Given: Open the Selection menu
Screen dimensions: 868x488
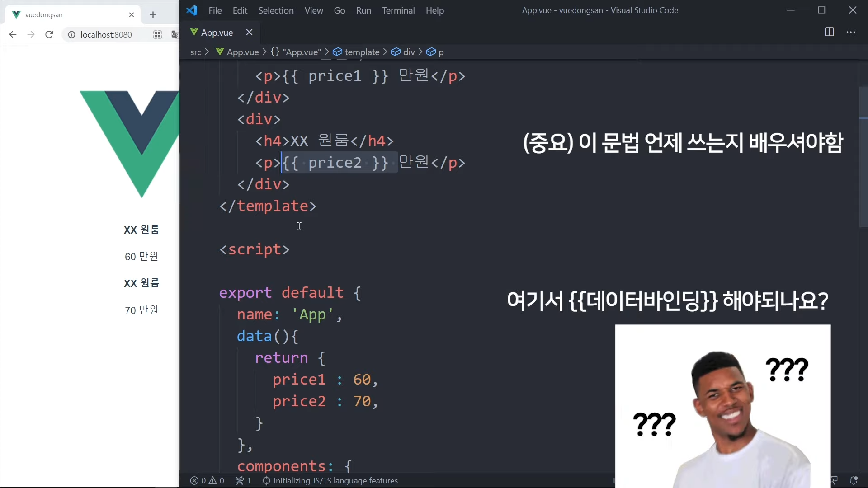Looking at the screenshot, I should coord(275,10).
